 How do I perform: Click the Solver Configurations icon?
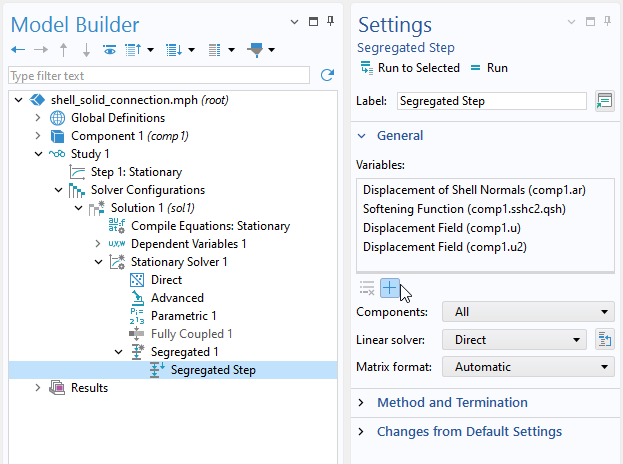[x=77, y=190]
